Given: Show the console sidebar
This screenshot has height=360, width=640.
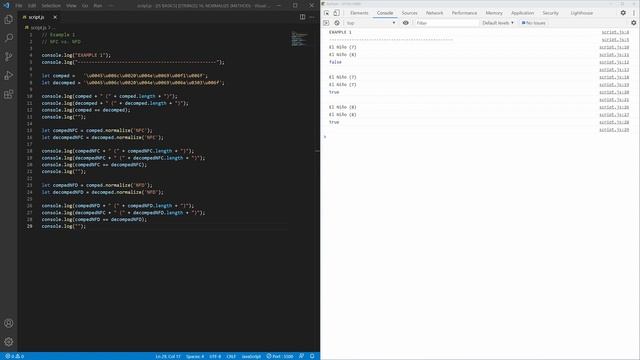Looking at the screenshot, I should coord(326,23).
